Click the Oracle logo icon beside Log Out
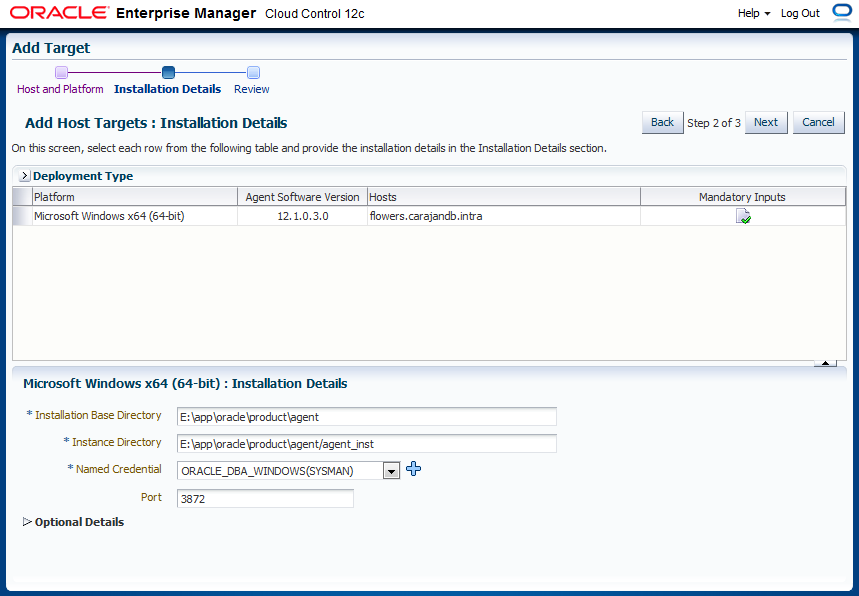The height and width of the screenshot is (596, 859). [x=841, y=13]
